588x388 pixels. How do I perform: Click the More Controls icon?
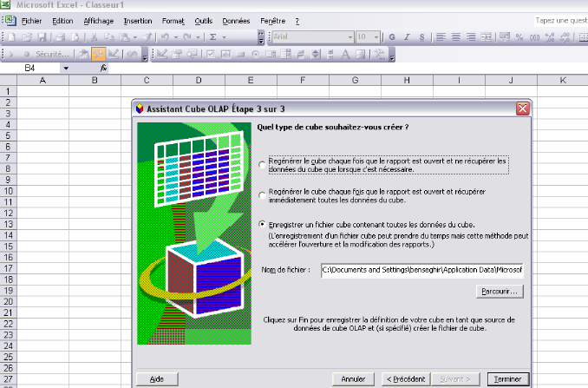(380, 55)
